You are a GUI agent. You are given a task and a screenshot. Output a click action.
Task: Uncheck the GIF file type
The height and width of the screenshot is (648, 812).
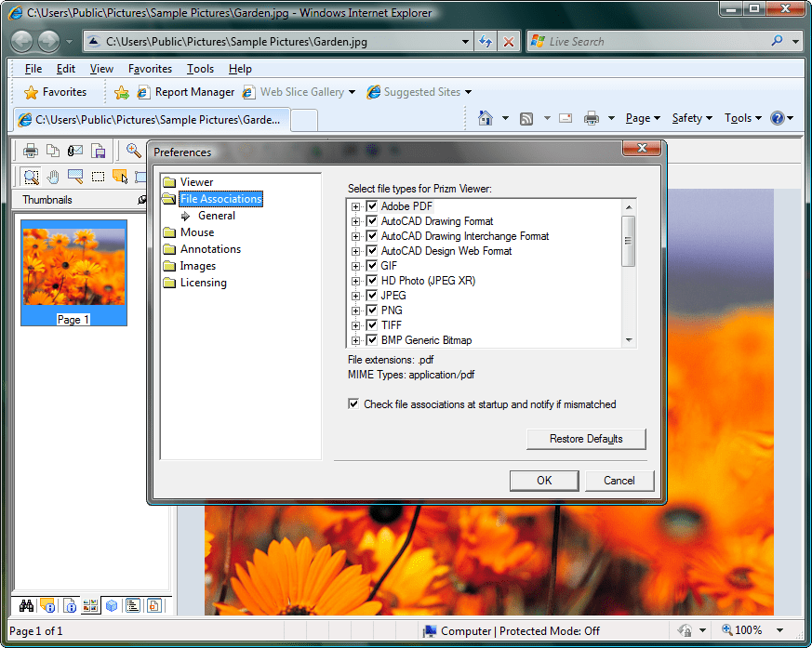click(x=369, y=265)
